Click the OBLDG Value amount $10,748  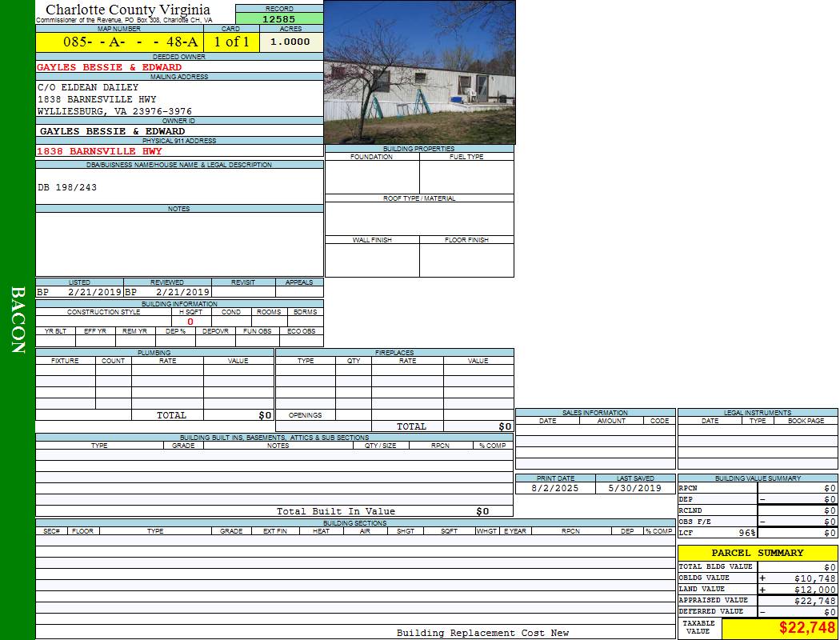coord(814,578)
